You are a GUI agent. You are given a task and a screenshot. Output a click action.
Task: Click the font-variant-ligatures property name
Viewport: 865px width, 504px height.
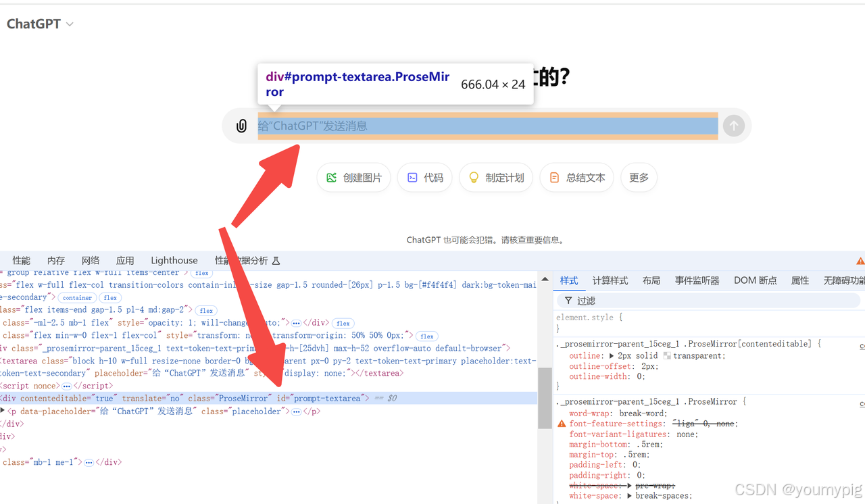(618, 434)
